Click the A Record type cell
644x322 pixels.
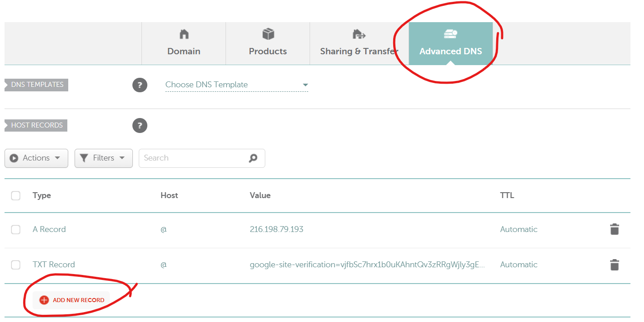pos(49,229)
